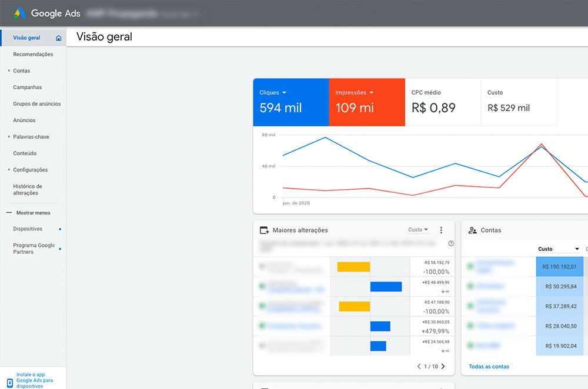Viewport: 588px width, 389px height.
Task: Click the Maiores alterações card icon
Action: click(265, 230)
